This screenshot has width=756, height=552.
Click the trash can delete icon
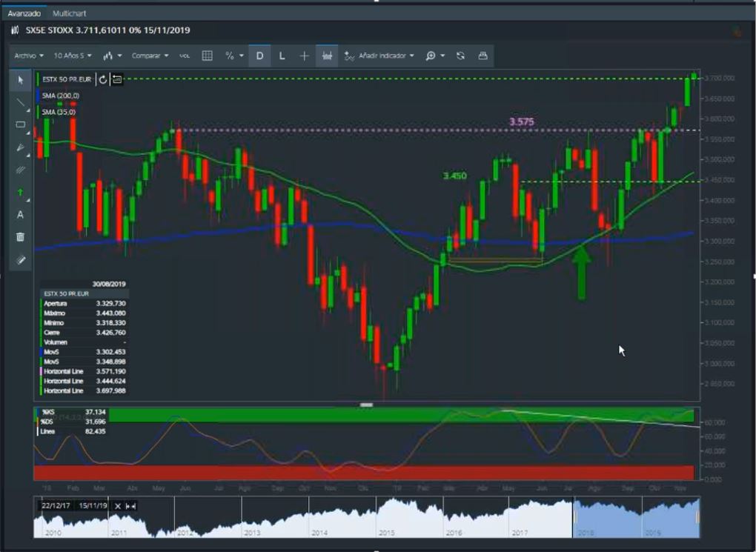coord(21,237)
